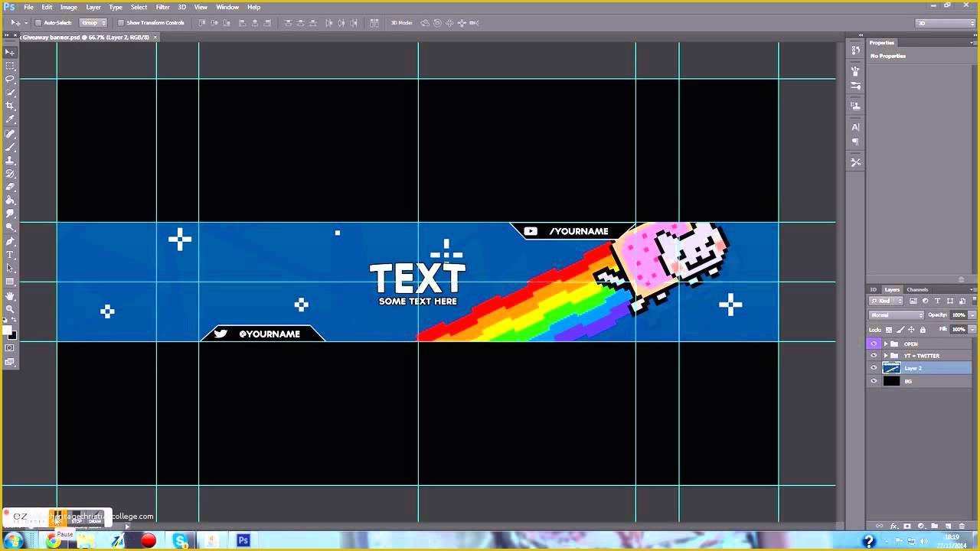Select the Eraser tool

[10, 187]
